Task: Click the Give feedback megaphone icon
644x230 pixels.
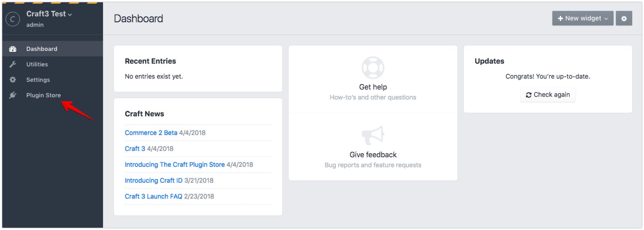Action: [373, 135]
